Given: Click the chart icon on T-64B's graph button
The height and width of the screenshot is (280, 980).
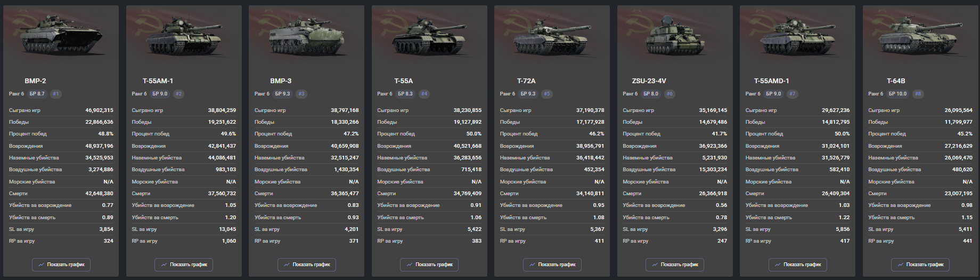Looking at the screenshot, I should tap(901, 265).
